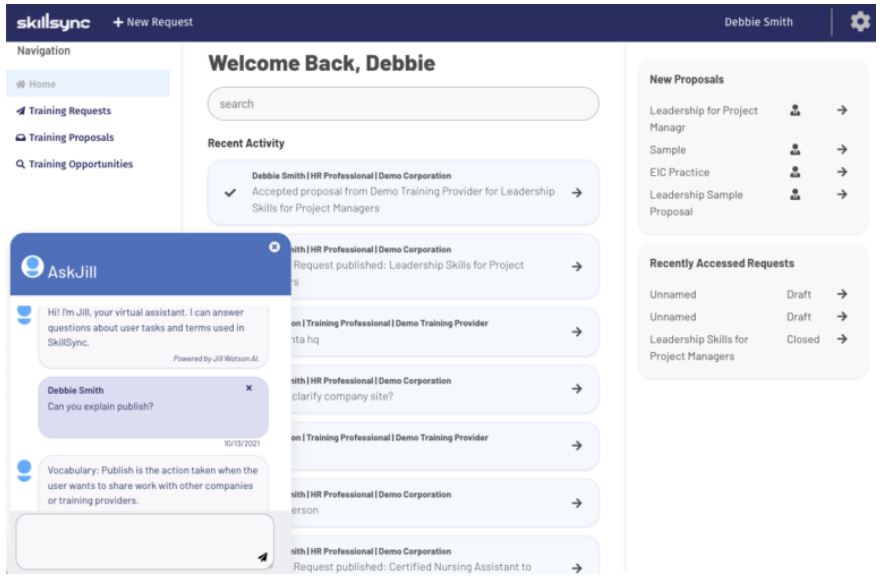Open arrow on Accepted proposal activity
Viewport: 883px width, 585px height.
coord(576,193)
